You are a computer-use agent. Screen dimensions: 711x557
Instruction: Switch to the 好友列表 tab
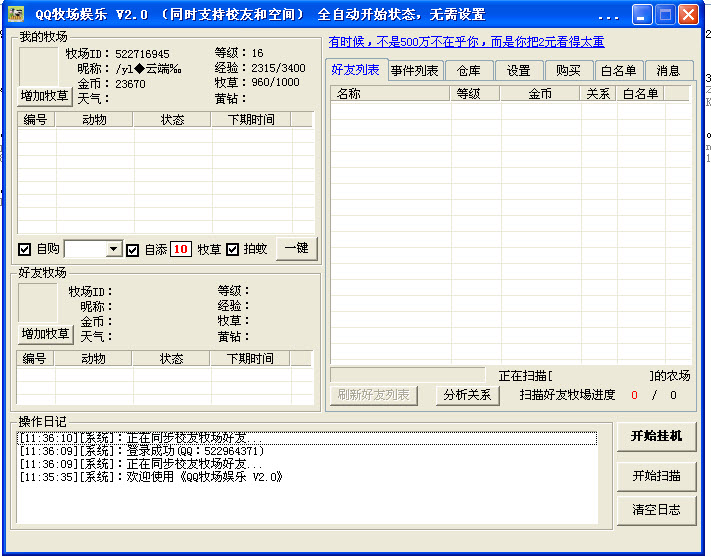(356, 70)
